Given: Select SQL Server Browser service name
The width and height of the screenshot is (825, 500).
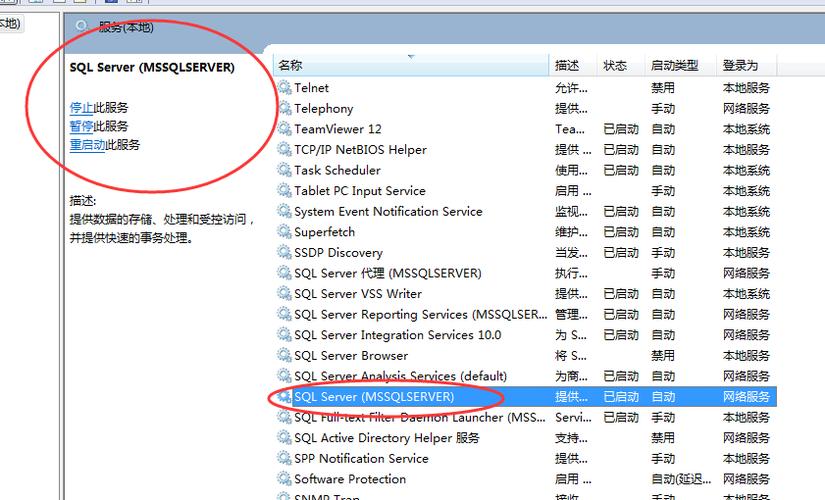Looking at the screenshot, I should coord(351,356).
